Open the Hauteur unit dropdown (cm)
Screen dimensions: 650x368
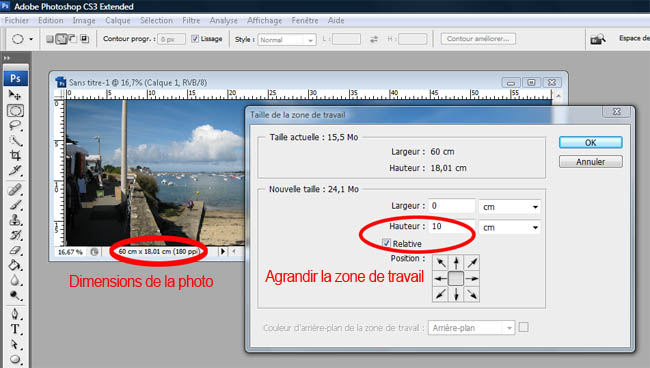click(x=509, y=228)
